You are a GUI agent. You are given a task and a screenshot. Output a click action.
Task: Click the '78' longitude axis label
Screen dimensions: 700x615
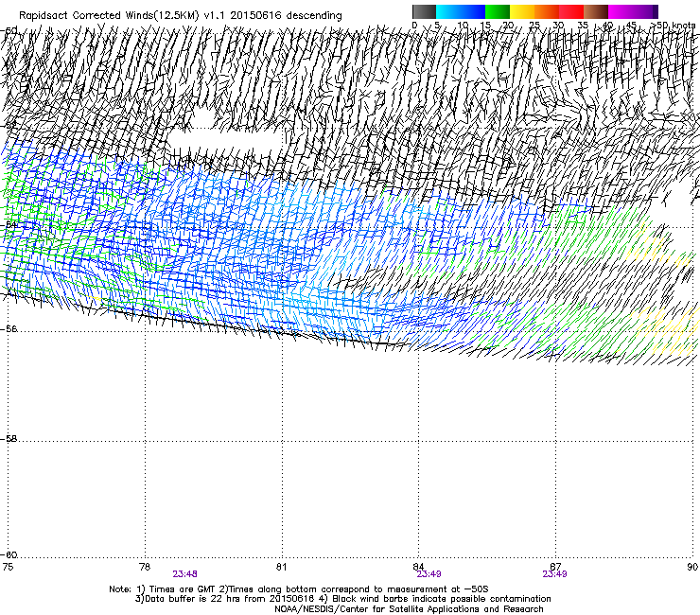(145, 567)
